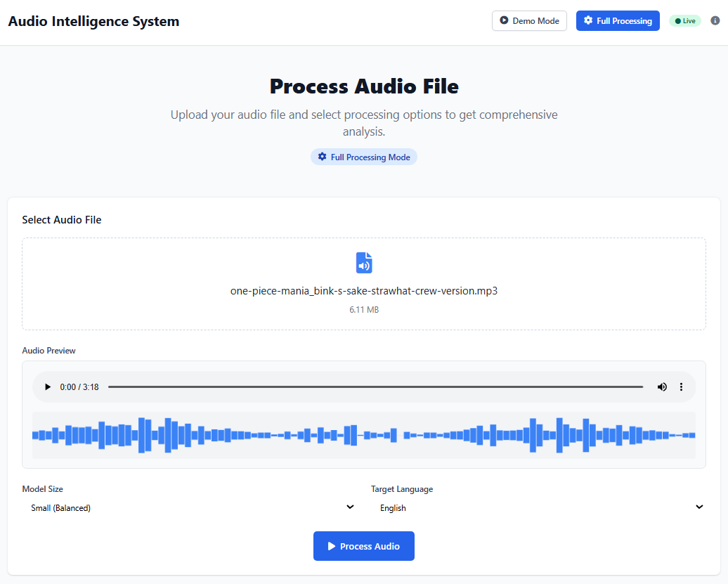Open the Model Size dropdown
This screenshot has height=584, width=728.
pos(189,507)
